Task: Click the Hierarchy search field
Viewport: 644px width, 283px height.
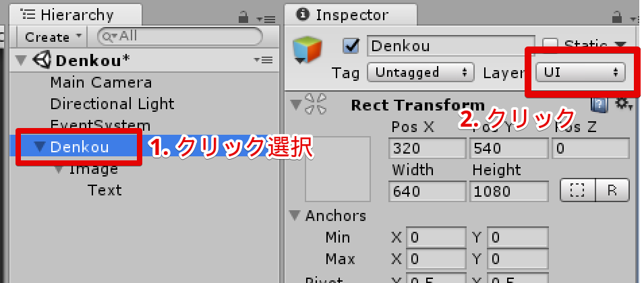Action: tap(179, 37)
